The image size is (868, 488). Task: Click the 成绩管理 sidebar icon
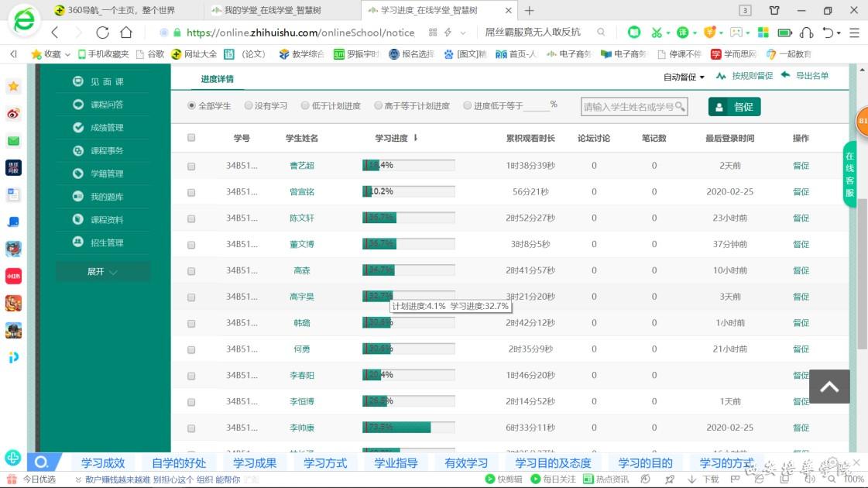[77, 128]
